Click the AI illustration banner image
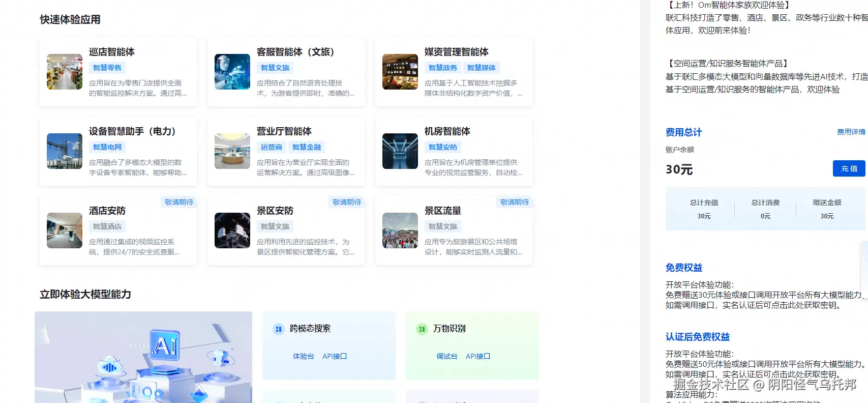 tap(143, 357)
